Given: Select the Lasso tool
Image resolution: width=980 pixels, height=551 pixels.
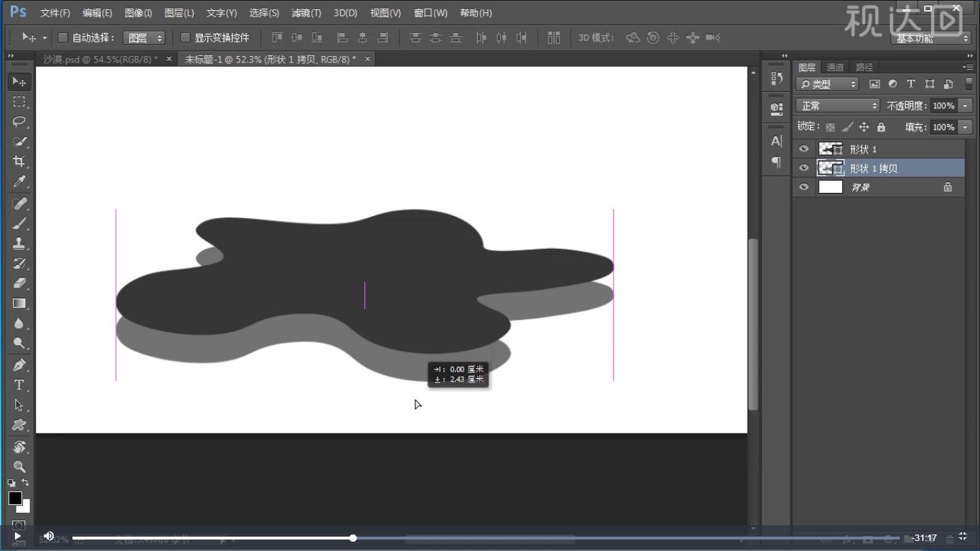Looking at the screenshot, I should [19, 121].
